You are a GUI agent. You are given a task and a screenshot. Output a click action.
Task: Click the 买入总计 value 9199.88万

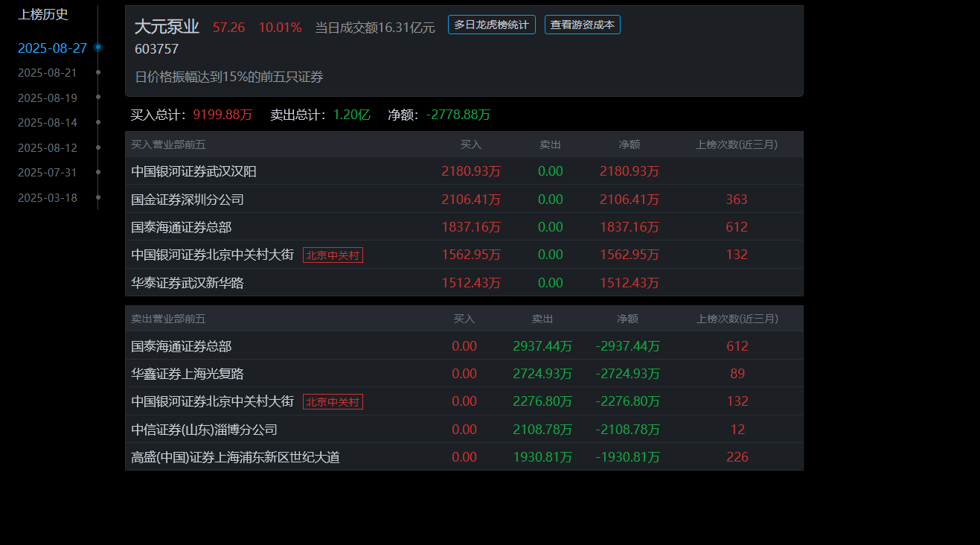pyautogui.click(x=222, y=115)
